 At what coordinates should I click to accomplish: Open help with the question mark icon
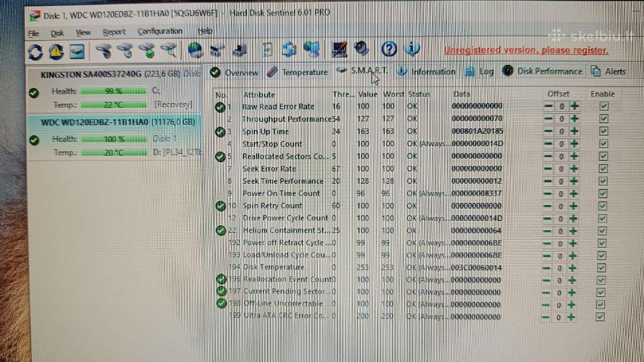pos(389,50)
